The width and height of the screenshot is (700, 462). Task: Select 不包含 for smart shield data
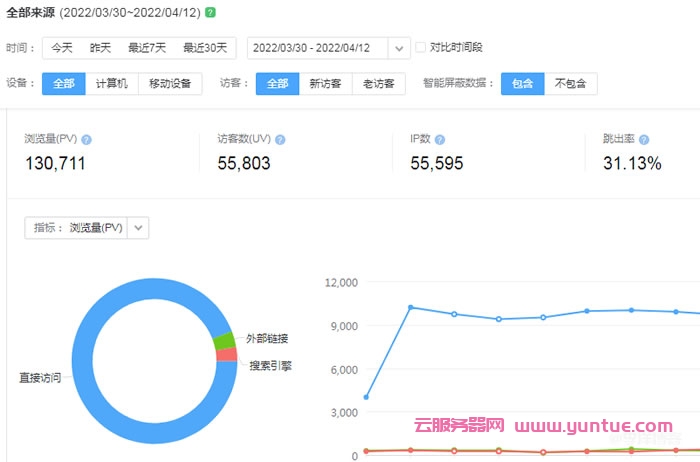click(570, 84)
